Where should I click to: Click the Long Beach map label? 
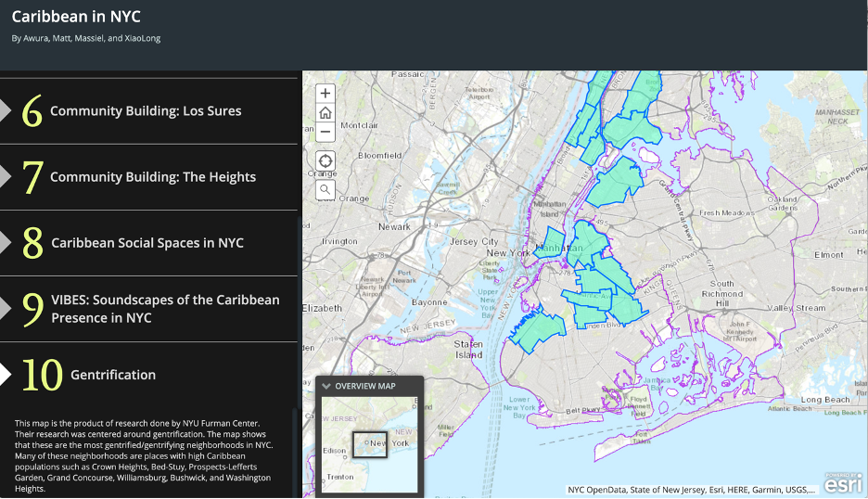coord(825,400)
